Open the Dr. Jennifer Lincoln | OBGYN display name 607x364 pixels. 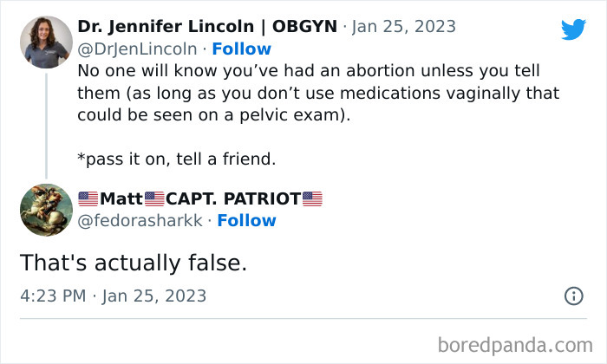pos(206,26)
